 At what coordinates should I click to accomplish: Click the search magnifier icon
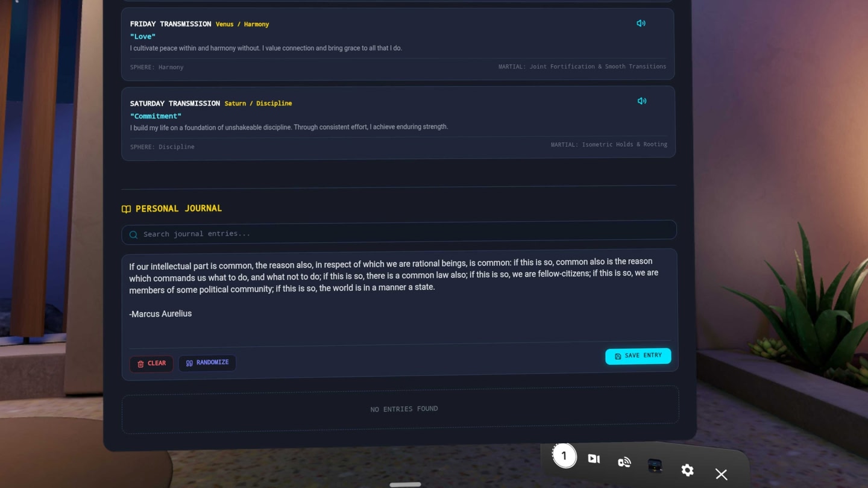click(x=134, y=234)
